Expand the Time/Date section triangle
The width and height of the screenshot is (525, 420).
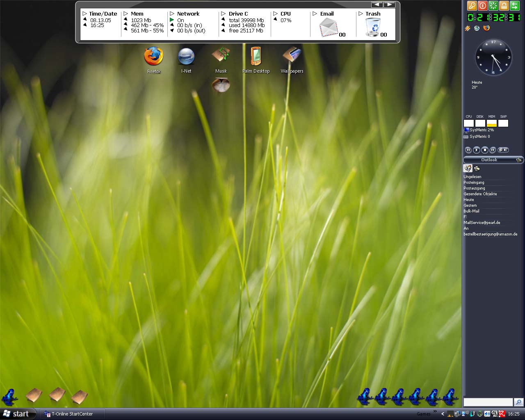point(84,14)
